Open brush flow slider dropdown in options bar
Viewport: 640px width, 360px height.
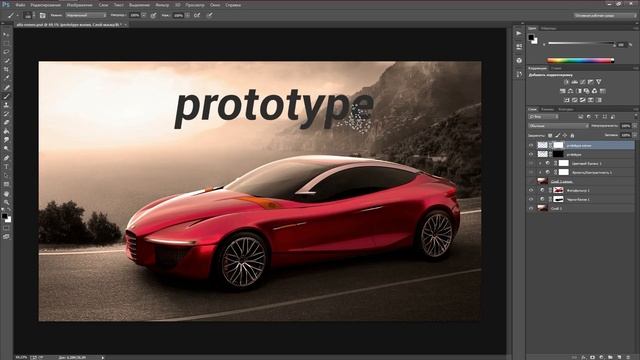(187, 15)
